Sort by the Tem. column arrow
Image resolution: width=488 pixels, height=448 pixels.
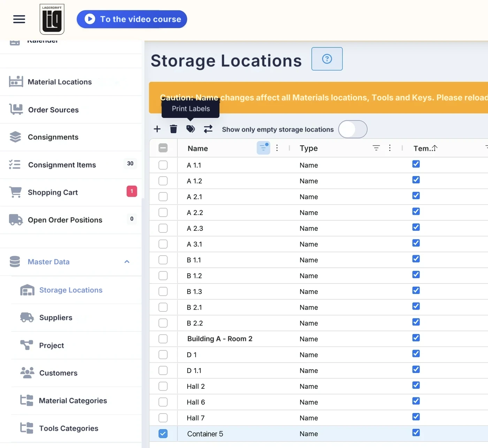tap(435, 148)
